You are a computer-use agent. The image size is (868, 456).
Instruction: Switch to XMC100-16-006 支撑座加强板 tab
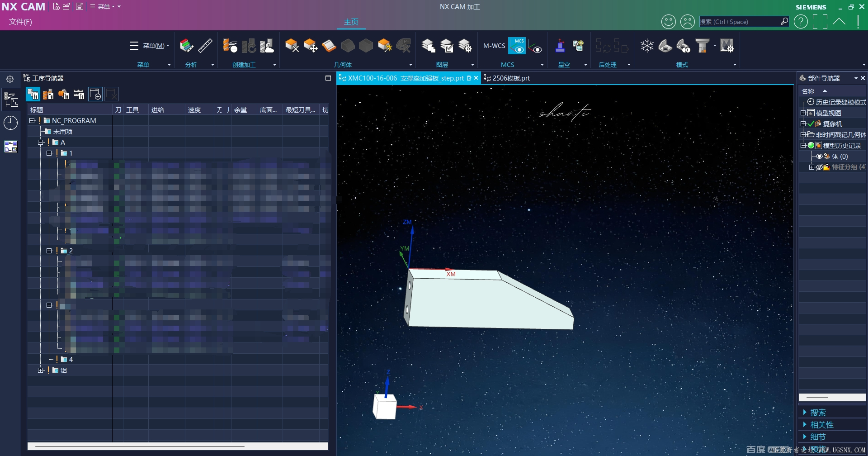[405, 78]
